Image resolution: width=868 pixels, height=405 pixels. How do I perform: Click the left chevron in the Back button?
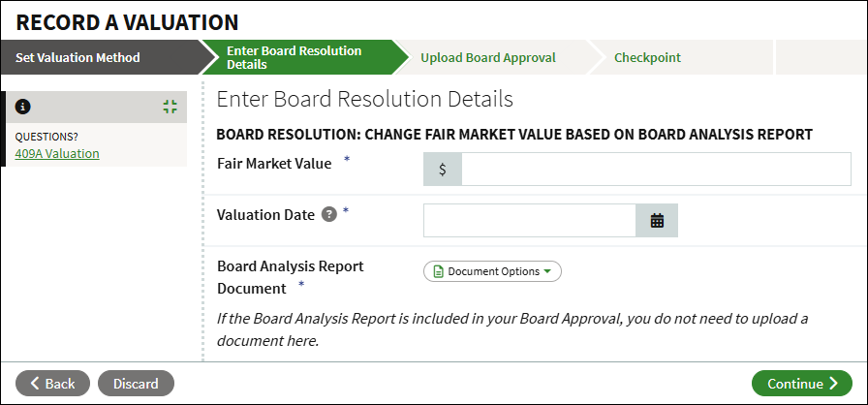[x=36, y=384]
